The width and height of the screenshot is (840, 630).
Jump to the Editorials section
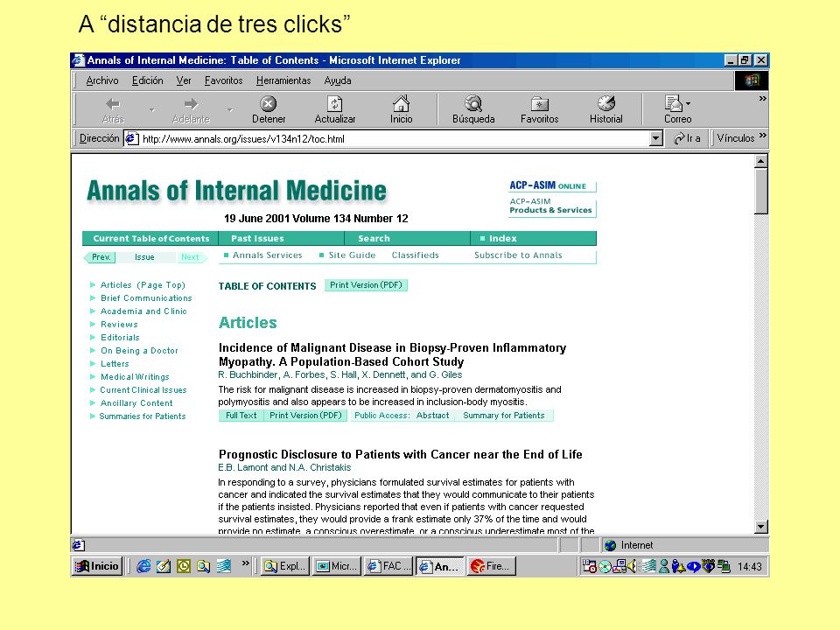[x=120, y=338]
